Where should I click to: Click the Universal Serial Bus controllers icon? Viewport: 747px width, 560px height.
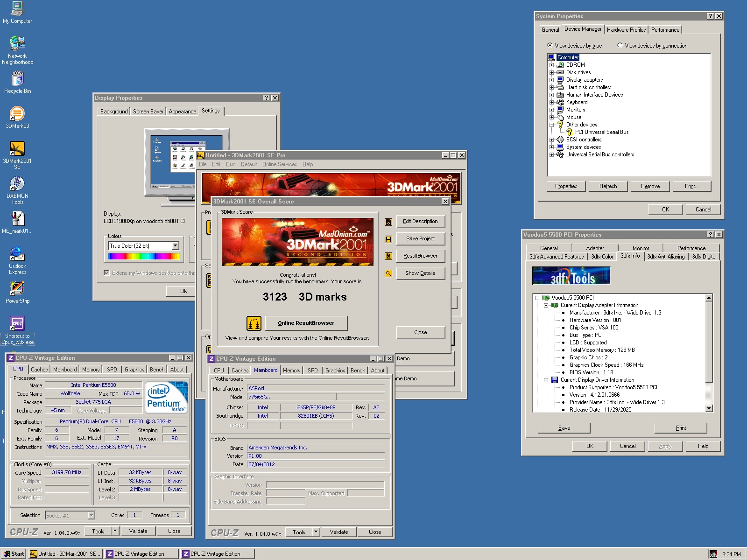[x=560, y=154]
